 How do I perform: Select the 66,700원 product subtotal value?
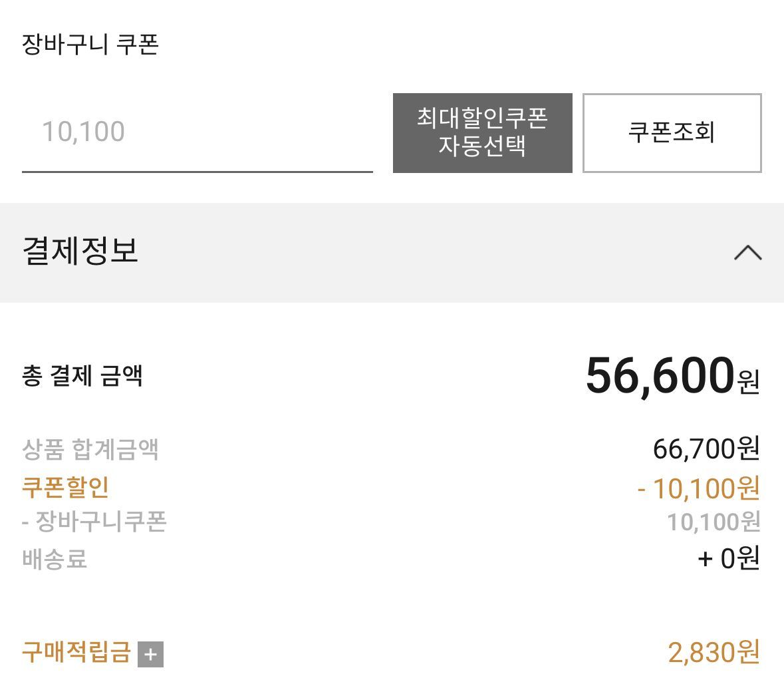point(706,449)
